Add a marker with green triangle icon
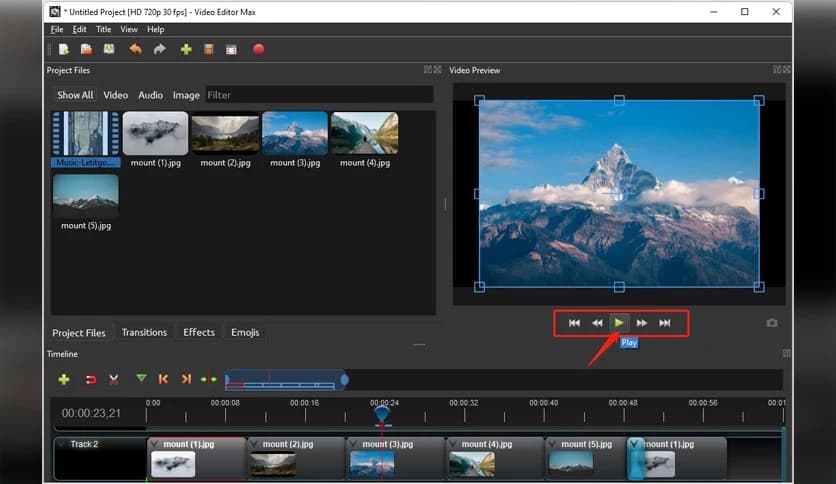 point(141,378)
